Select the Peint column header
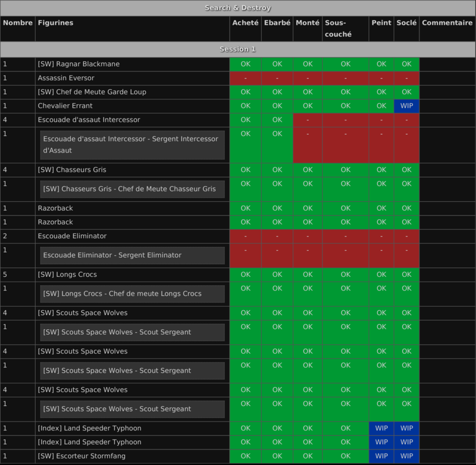The width and height of the screenshot is (476, 465). click(381, 23)
